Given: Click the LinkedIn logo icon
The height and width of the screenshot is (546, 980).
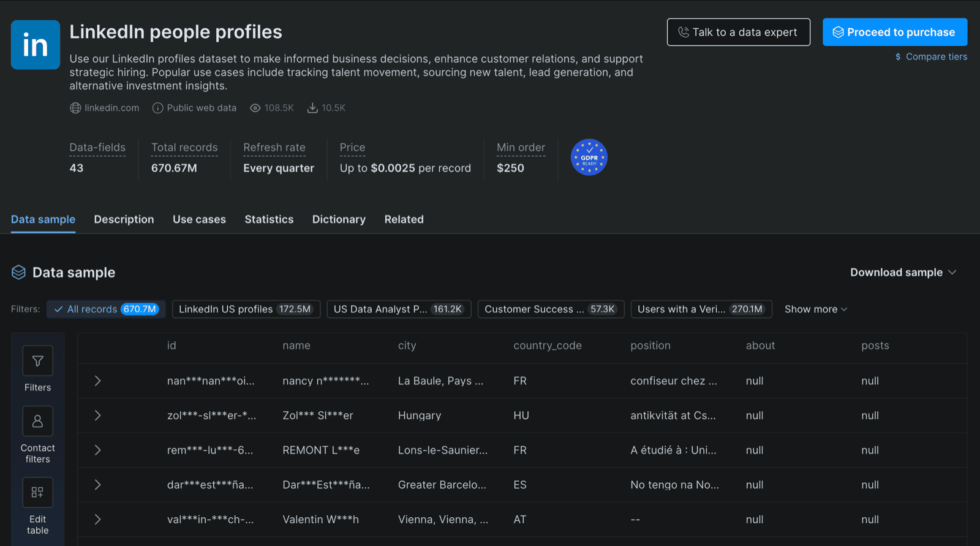Looking at the screenshot, I should click(x=36, y=45).
